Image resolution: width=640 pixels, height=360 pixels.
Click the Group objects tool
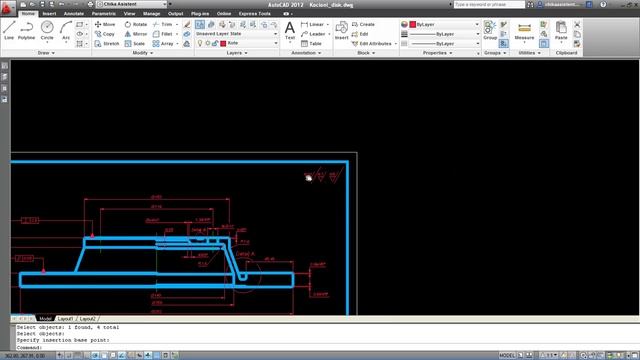[x=490, y=31]
